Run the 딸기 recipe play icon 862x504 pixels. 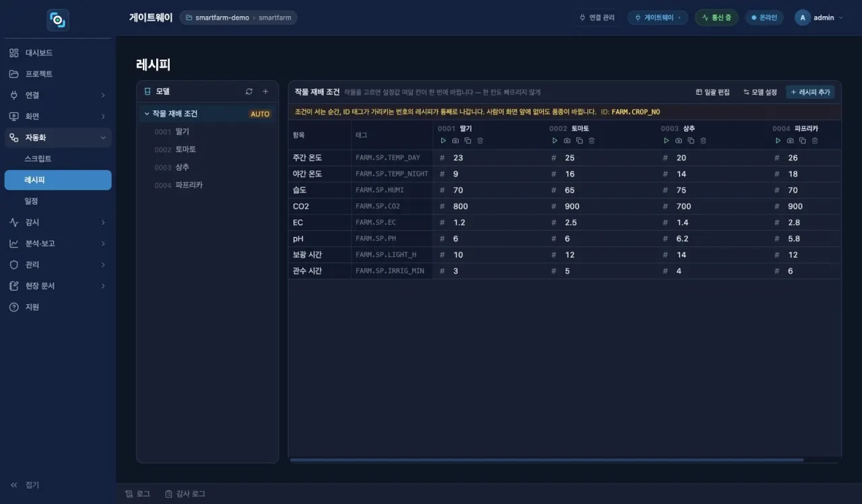pyautogui.click(x=443, y=141)
